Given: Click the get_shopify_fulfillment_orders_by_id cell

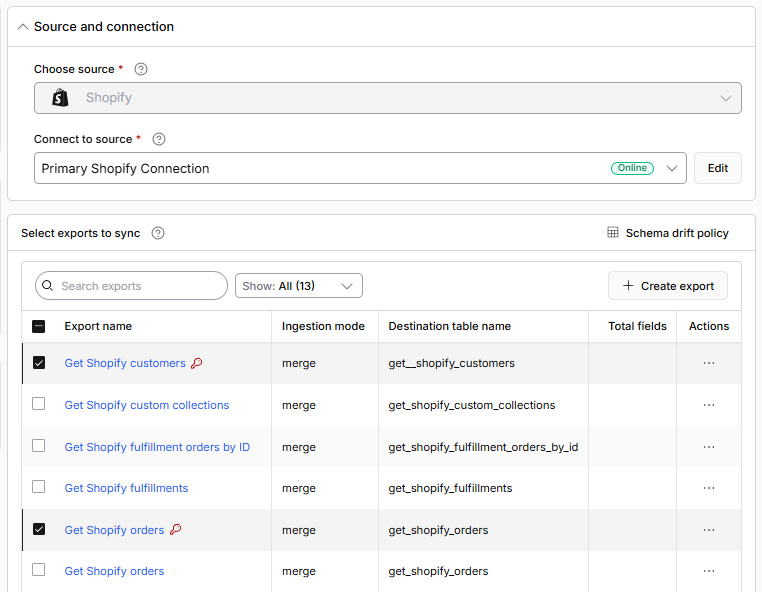Looking at the screenshot, I should click(483, 447).
